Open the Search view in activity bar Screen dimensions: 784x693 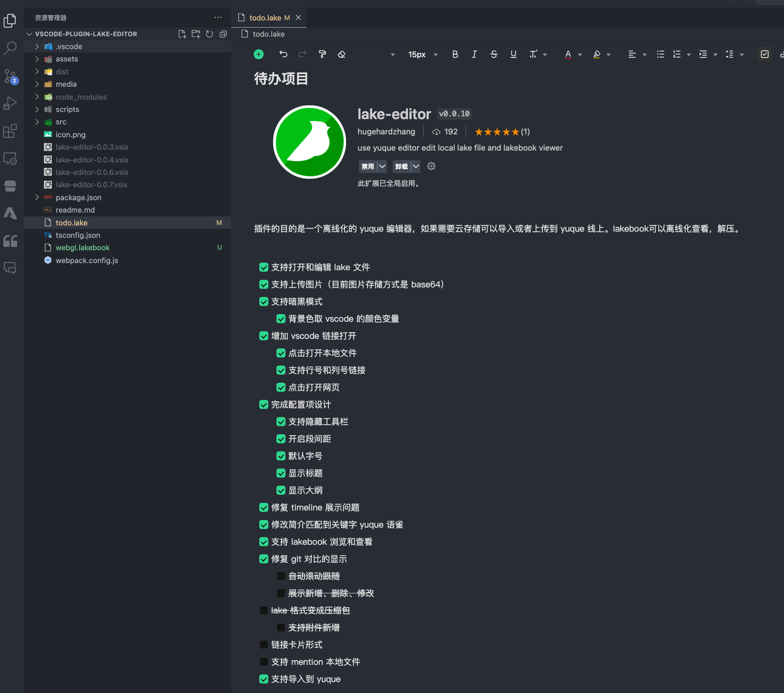(10, 48)
